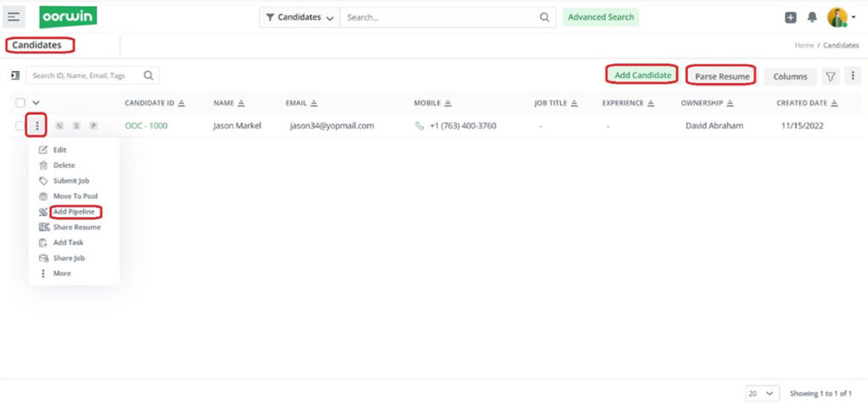The height and width of the screenshot is (404, 868).
Task: Select the Jason Markel row checkbox
Action: 20,126
